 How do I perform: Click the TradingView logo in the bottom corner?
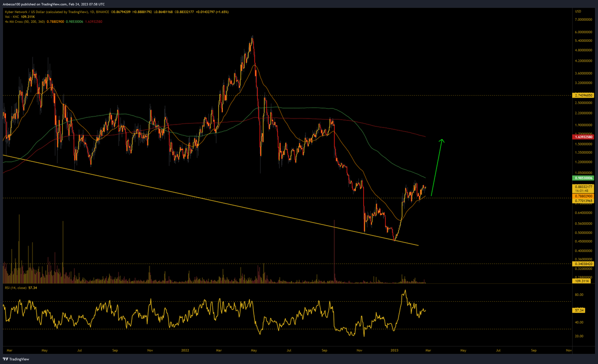[16, 359]
